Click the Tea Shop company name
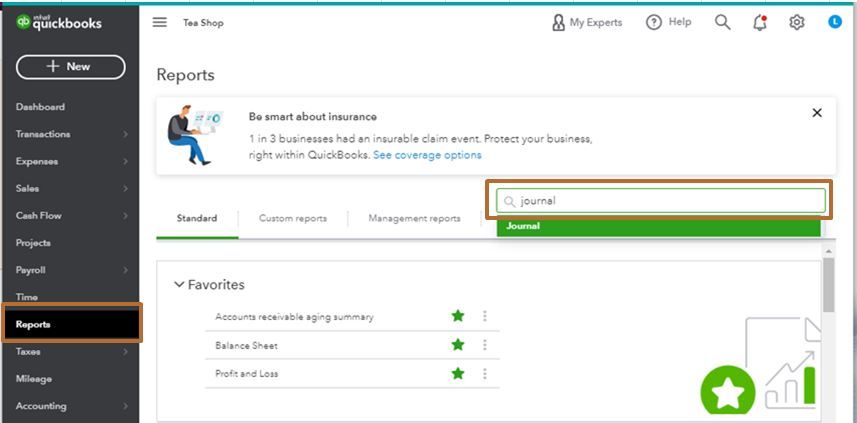Screen dimensions: 857x423 (203, 23)
